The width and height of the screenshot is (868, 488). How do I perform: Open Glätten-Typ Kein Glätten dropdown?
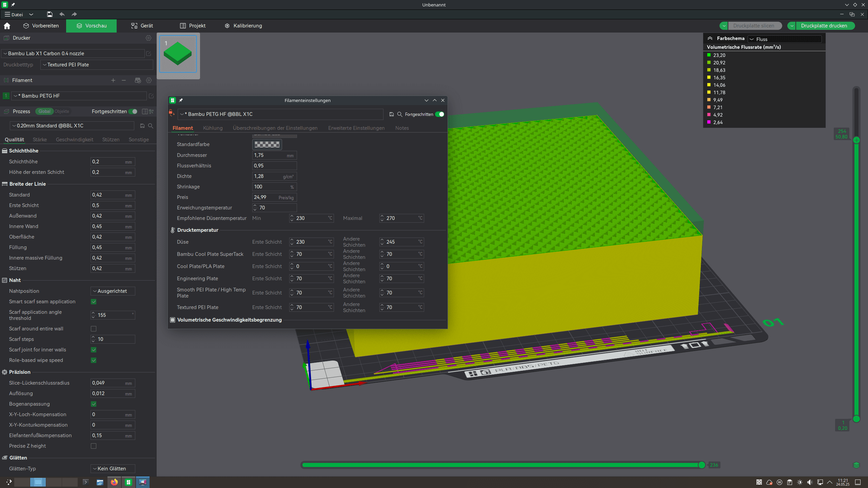pos(113,469)
